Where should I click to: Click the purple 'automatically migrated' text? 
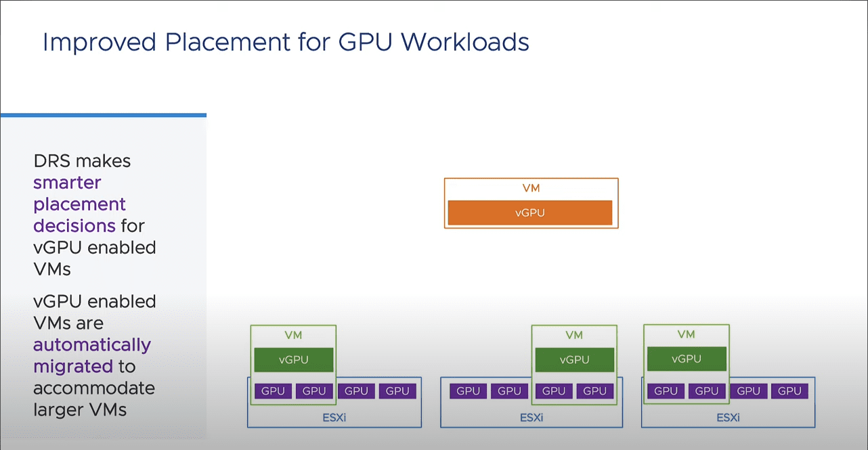coord(92,355)
